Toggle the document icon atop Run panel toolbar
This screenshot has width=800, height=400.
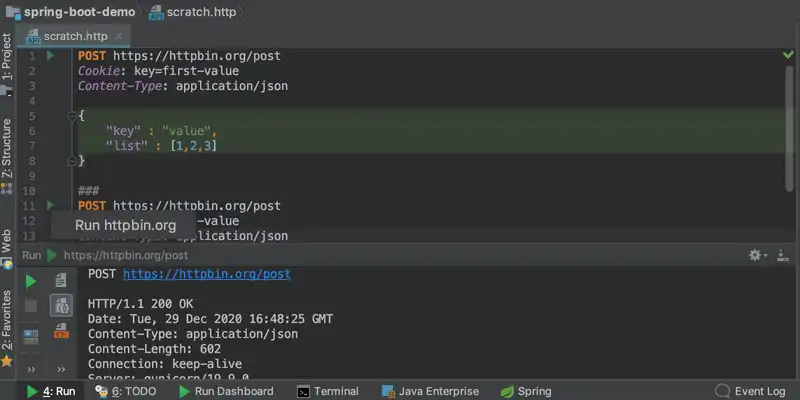click(61, 281)
